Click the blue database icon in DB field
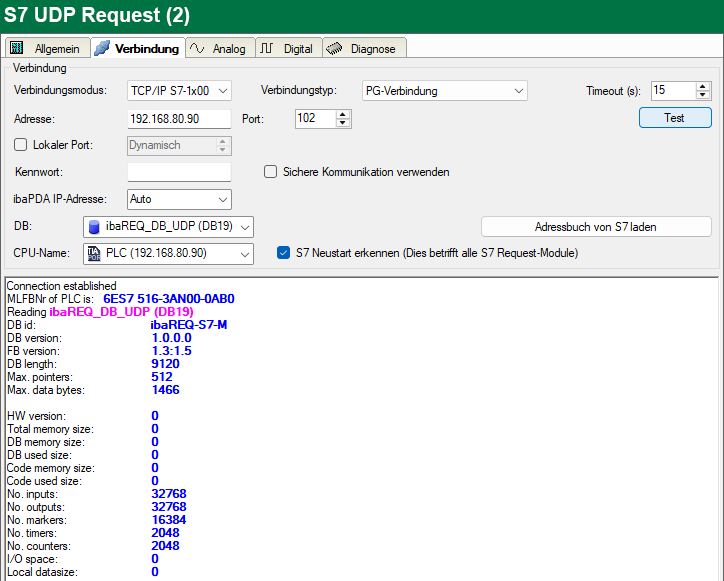The width and height of the screenshot is (724, 581). click(95, 227)
